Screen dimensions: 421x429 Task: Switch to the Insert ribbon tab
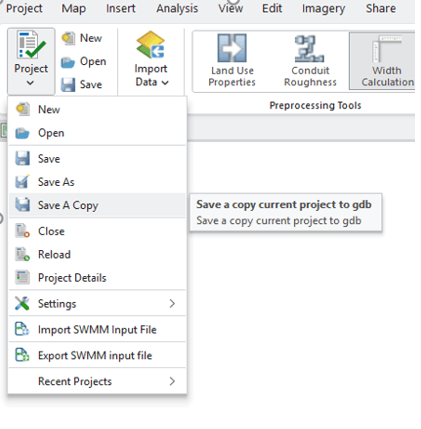click(121, 9)
